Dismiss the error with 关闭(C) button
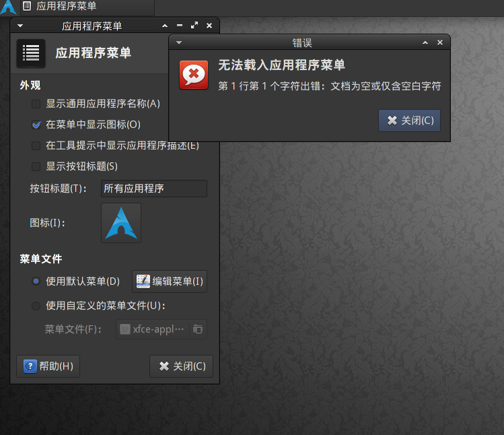The height and width of the screenshot is (435, 504). pos(410,121)
